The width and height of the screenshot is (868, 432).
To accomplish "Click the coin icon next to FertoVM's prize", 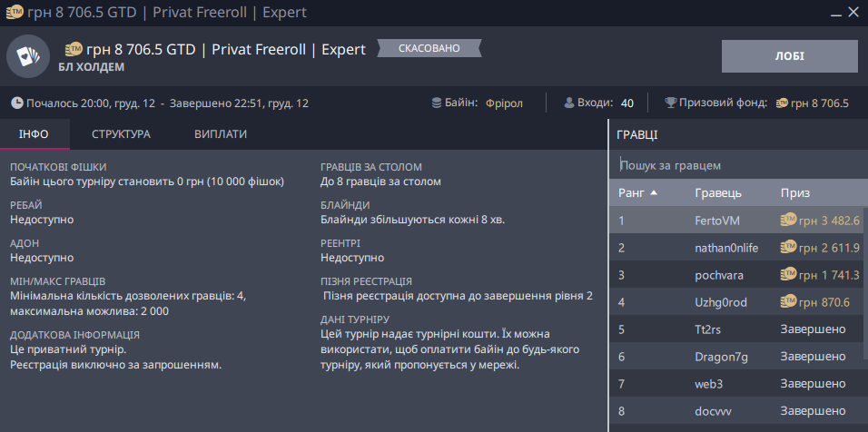I will 789,220.
